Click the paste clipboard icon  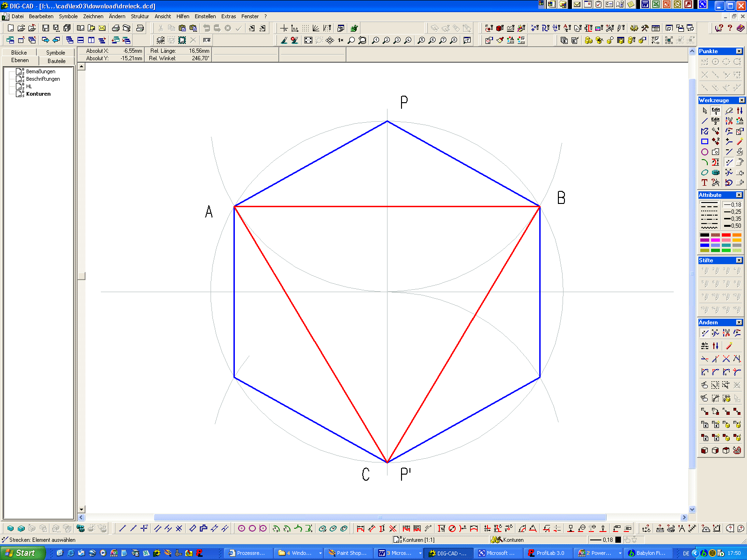click(x=182, y=28)
